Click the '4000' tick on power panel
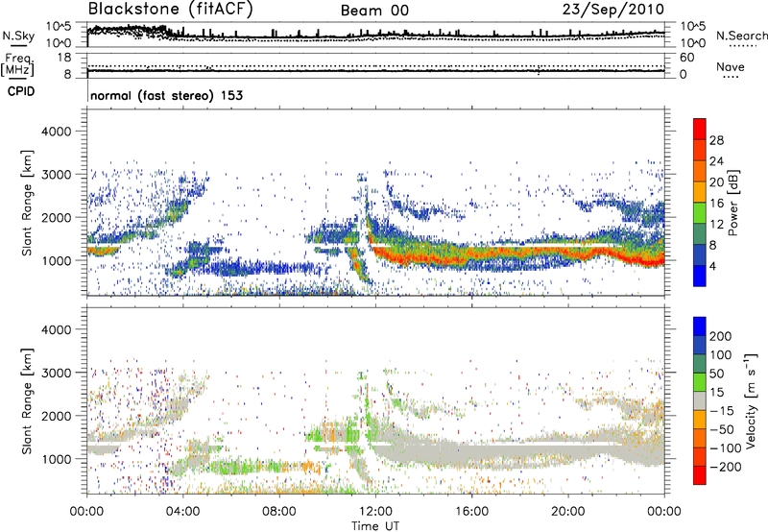The height and width of the screenshot is (532, 768). (57, 132)
